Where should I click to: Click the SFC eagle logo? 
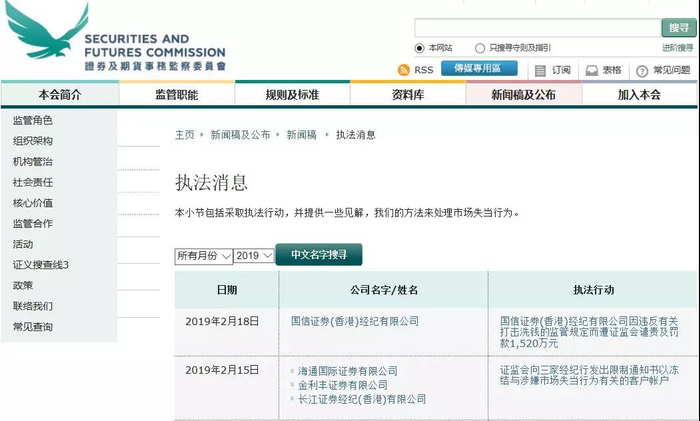tap(47, 30)
